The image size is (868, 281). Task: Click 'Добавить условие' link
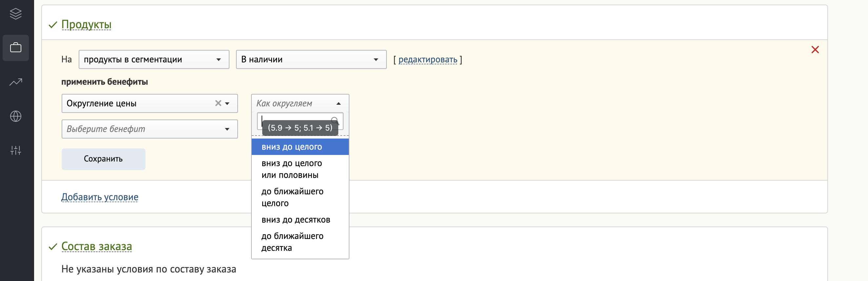click(x=100, y=197)
